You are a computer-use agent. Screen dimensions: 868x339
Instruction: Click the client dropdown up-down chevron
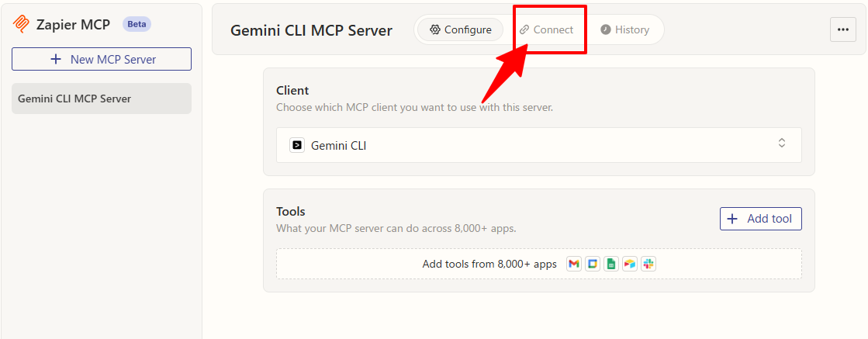coord(782,143)
